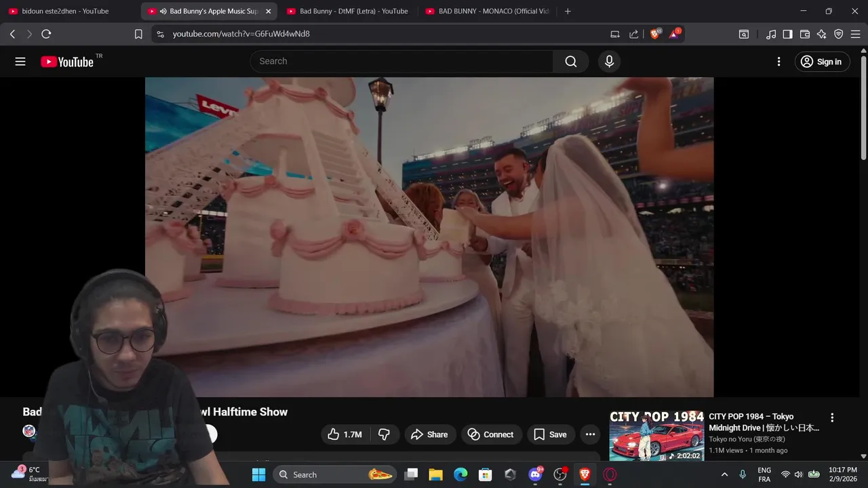
Task: Click the YouTube search magnifier button
Action: pyautogui.click(x=571, y=62)
